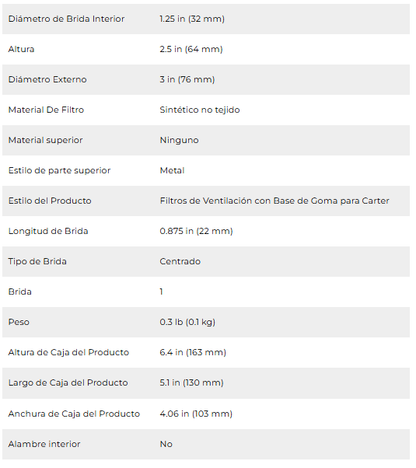Image resolution: width=416 pixels, height=468 pixels.
Task: Select the Altura de Caja del Producto label
Action: [x=68, y=353]
